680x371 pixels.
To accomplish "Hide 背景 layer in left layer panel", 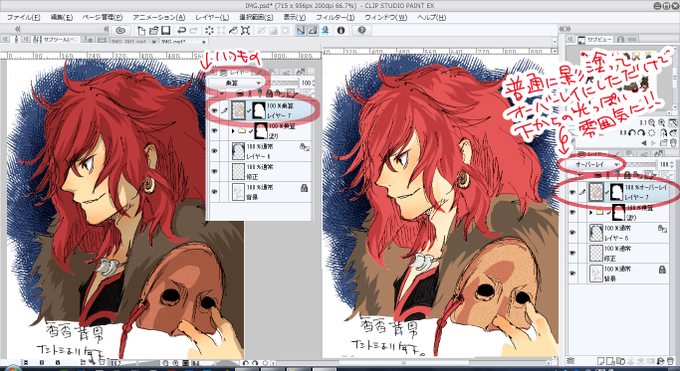I will [214, 191].
